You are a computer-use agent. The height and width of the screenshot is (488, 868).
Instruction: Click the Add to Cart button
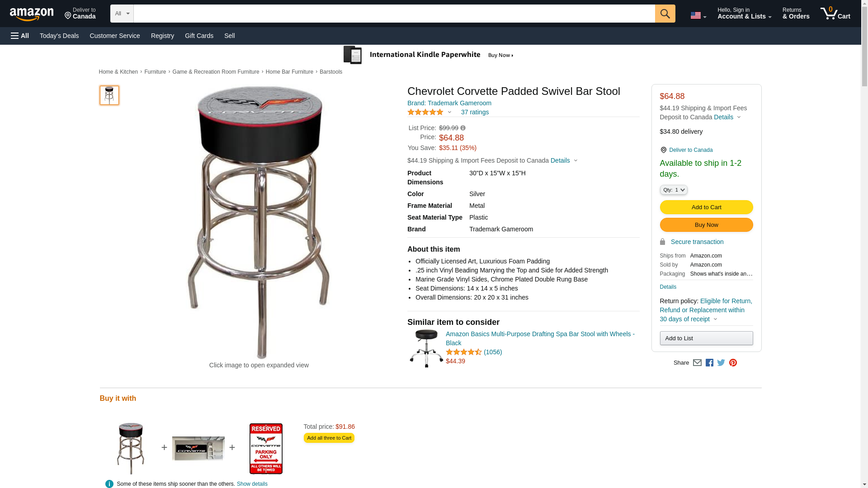coord(706,207)
